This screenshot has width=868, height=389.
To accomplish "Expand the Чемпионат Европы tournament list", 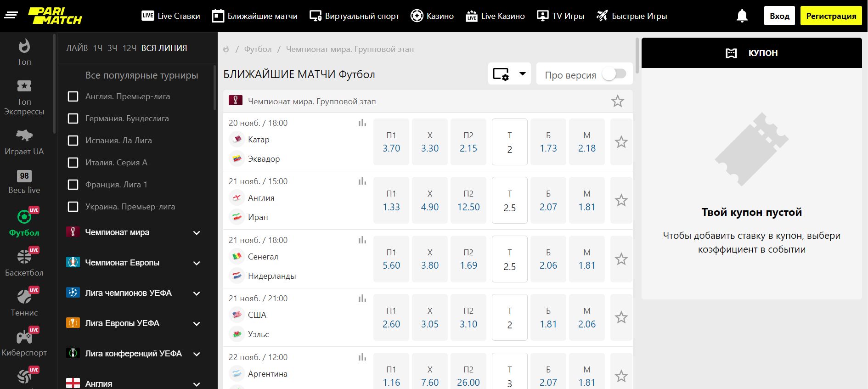I will coord(197,263).
